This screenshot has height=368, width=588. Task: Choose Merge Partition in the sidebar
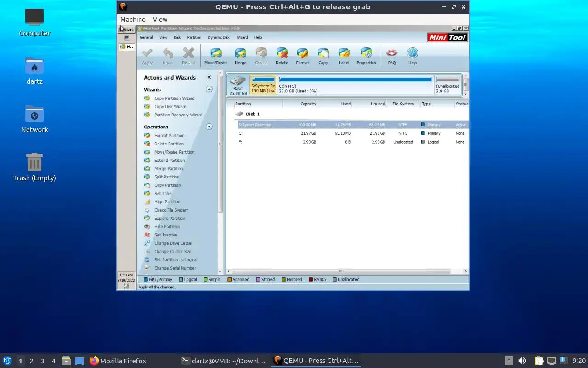[x=169, y=169]
